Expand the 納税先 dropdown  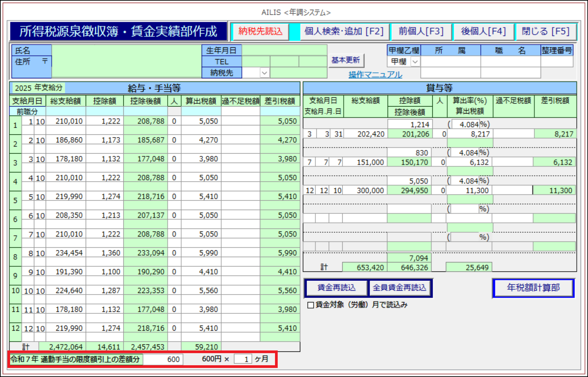click(x=265, y=73)
